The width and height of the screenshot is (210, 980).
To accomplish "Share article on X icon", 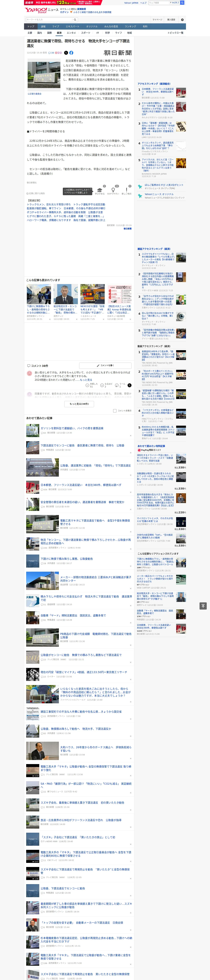I will click(x=66, y=53).
